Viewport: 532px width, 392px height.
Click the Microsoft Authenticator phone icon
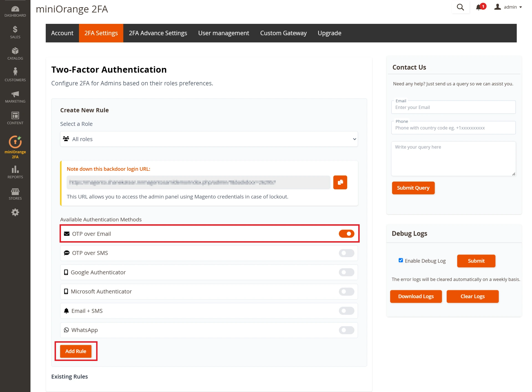pos(66,291)
